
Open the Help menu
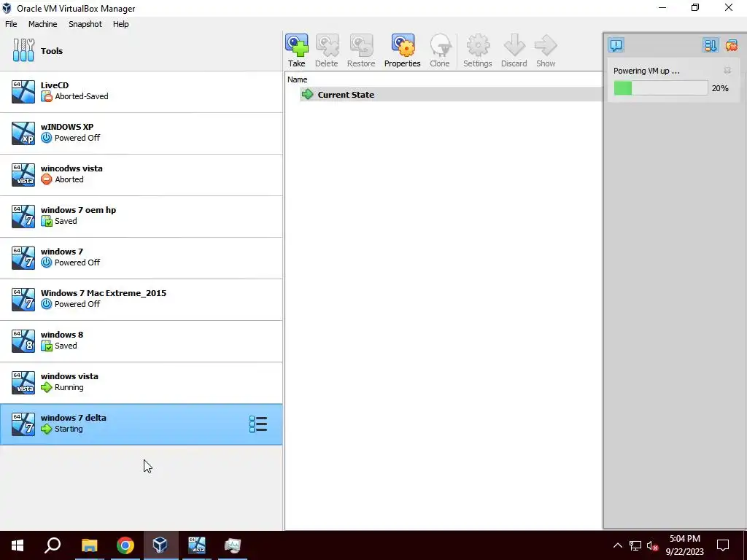click(x=120, y=24)
